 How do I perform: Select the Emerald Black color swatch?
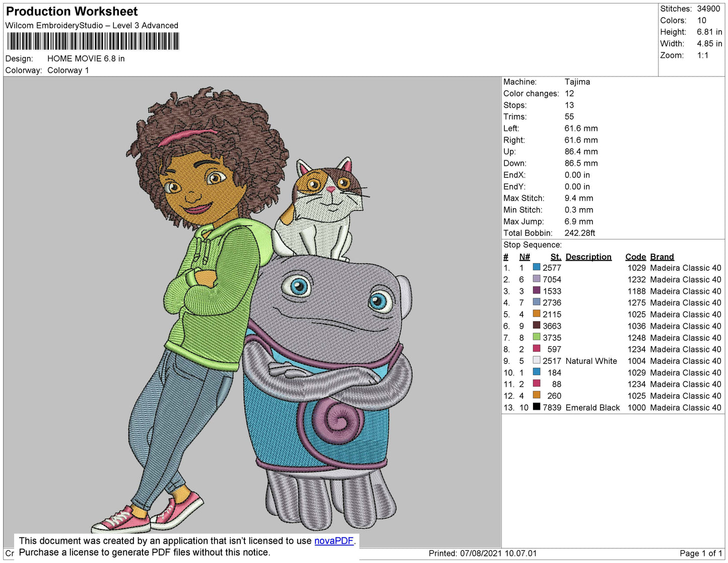(x=537, y=407)
